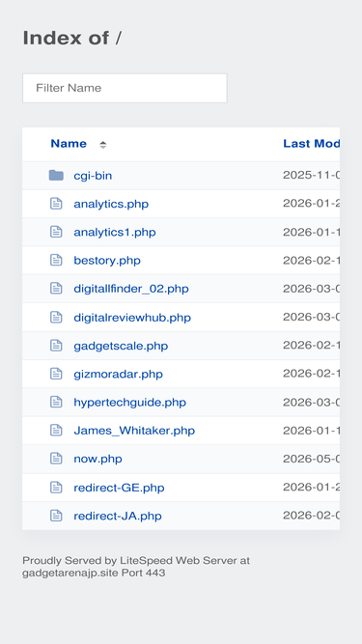Image resolution: width=362 pixels, height=644 pixels.
Task: Open the bestory.php file link
Action: [x=107, y=261]
